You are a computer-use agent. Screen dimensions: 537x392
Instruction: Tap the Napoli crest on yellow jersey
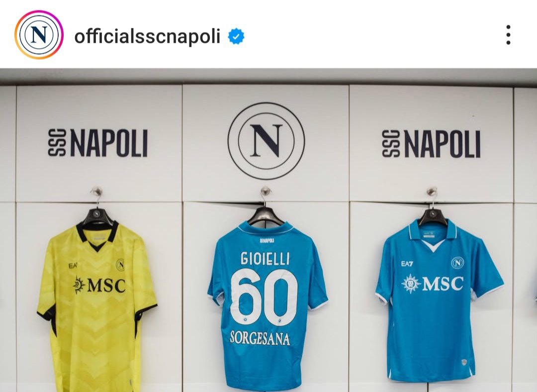point(120,265)
